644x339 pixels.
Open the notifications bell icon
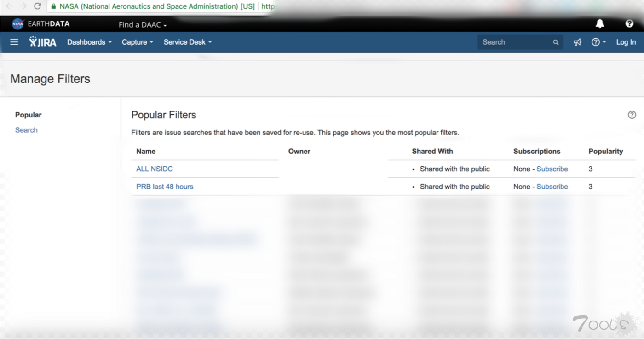coord(600,24)
